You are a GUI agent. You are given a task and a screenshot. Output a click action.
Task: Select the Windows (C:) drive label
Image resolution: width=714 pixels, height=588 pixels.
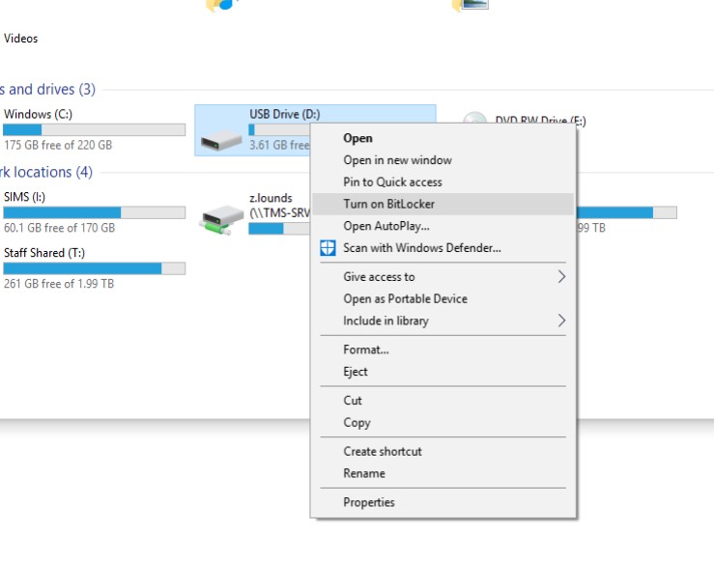[x=38, y=114]
